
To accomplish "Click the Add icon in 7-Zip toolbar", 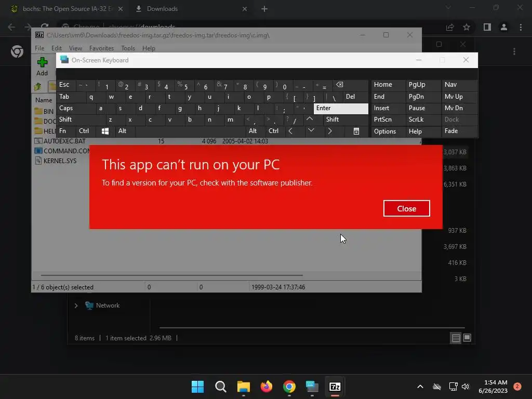I will [x=42, y=66].
